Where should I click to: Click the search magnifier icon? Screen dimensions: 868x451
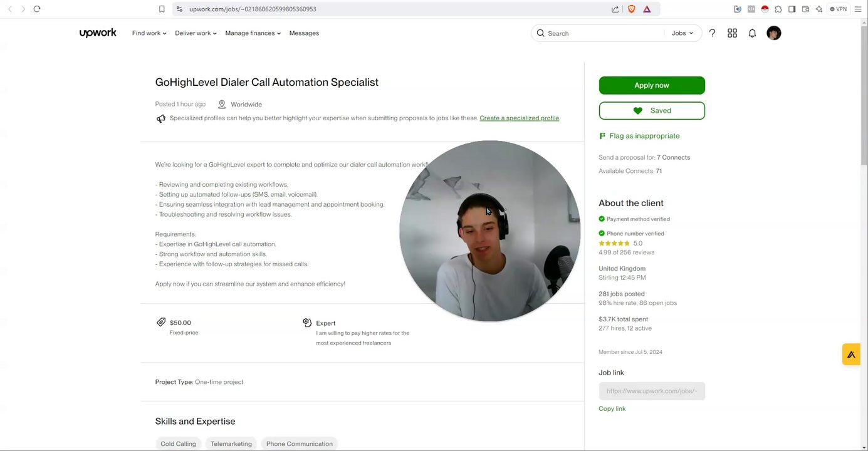[540, 33]
